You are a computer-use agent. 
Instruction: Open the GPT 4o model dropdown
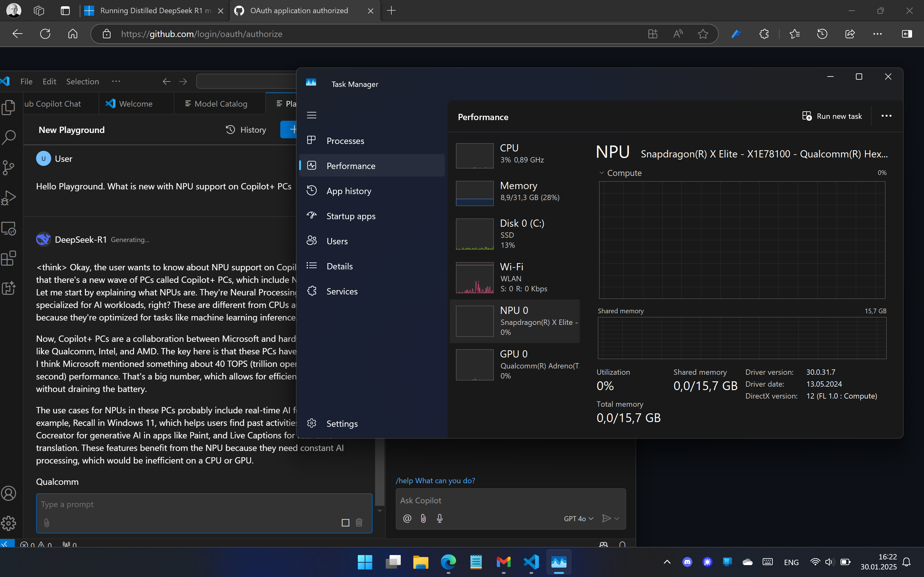(x=578, y=518)
